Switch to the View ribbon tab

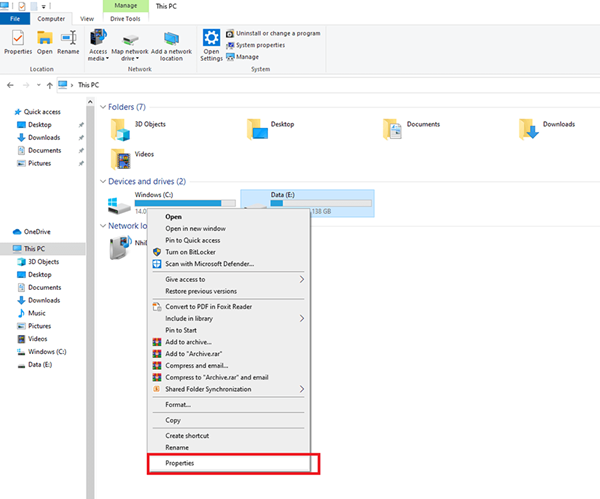coord(87,18)
